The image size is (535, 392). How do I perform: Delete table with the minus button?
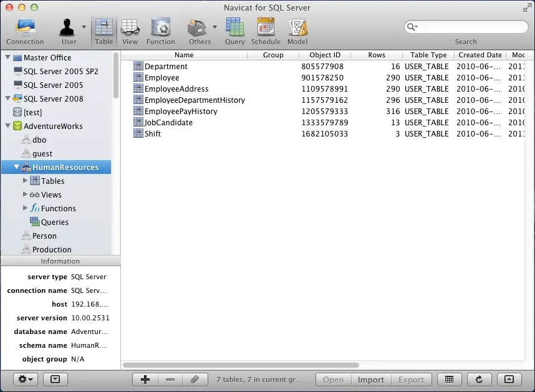pos(170,380)
